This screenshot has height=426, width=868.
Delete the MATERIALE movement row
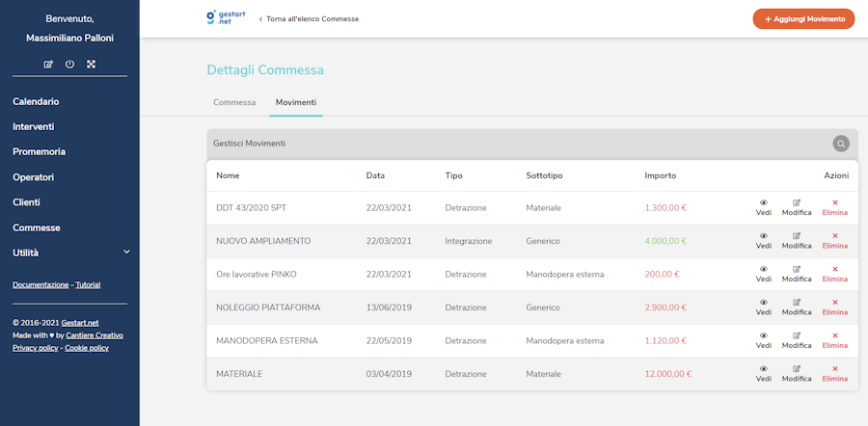(834, 373)
